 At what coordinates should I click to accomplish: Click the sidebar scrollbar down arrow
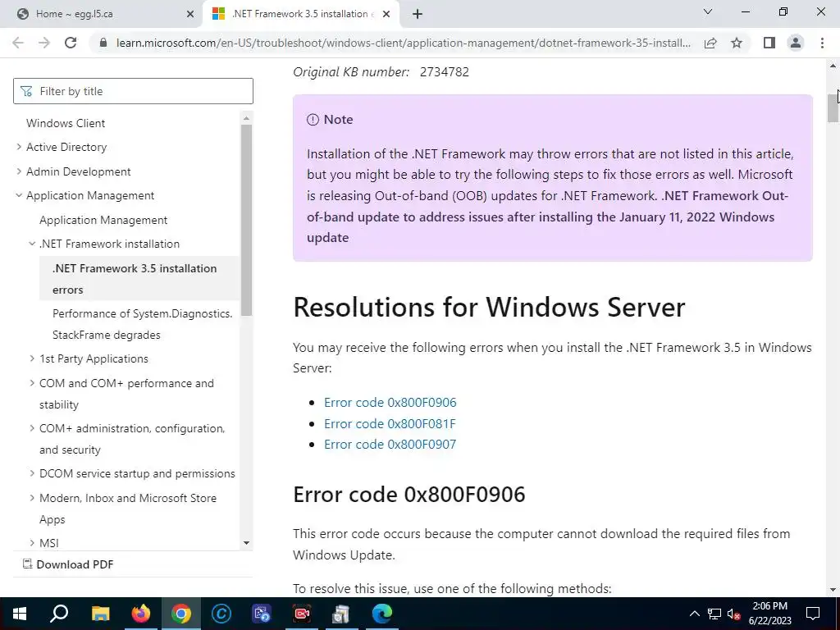point(246,543)
